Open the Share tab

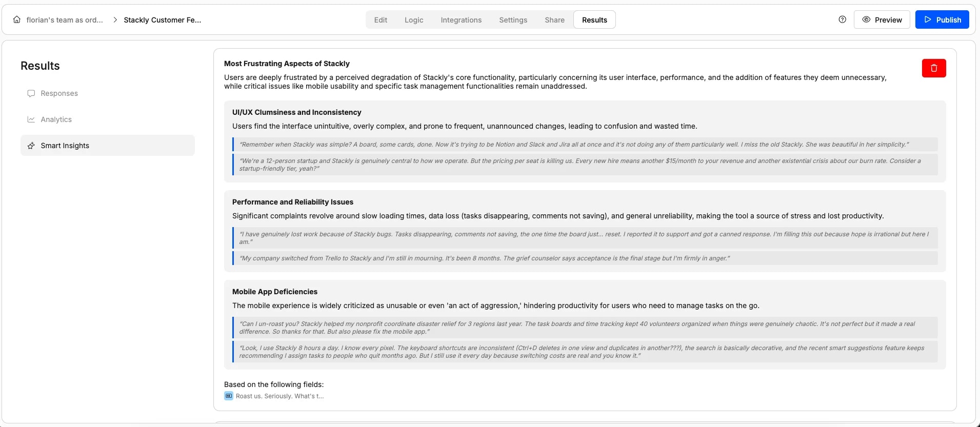(x=554, y=19)
